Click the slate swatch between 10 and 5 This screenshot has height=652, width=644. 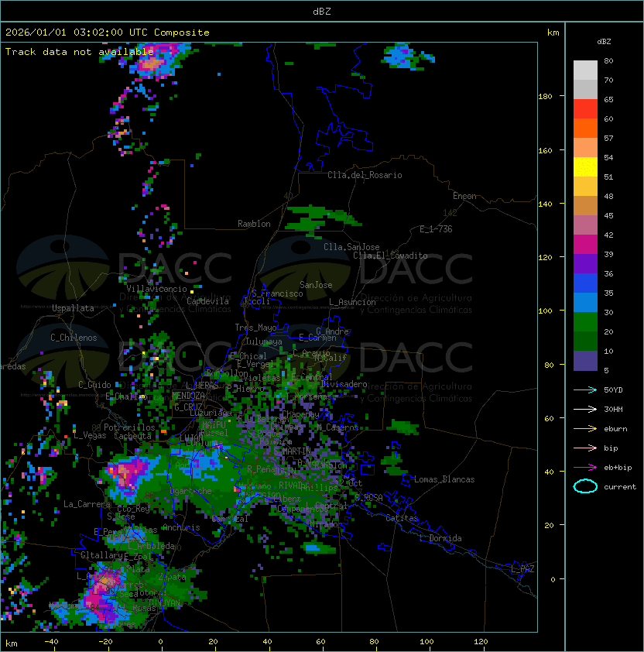coord(585,361)
